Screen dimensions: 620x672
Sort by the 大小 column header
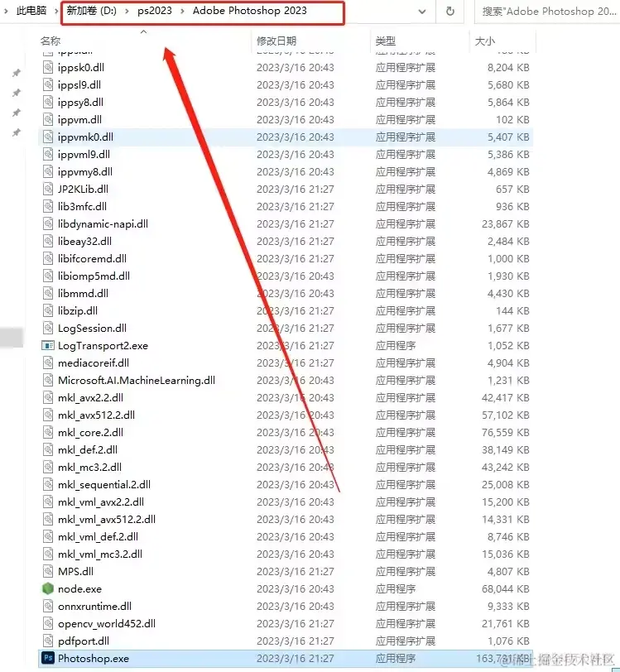tap(485, 41)
